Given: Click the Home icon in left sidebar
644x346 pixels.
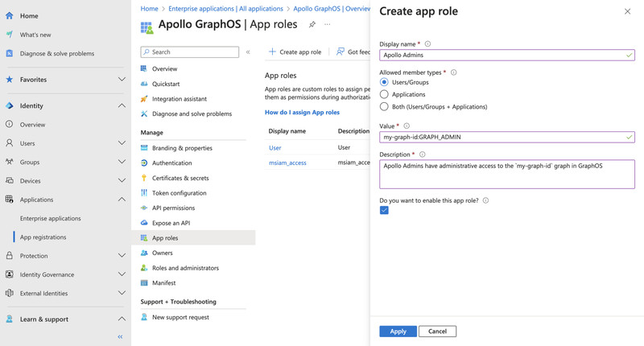Looking at the screenshot, I should click(9, 15).
